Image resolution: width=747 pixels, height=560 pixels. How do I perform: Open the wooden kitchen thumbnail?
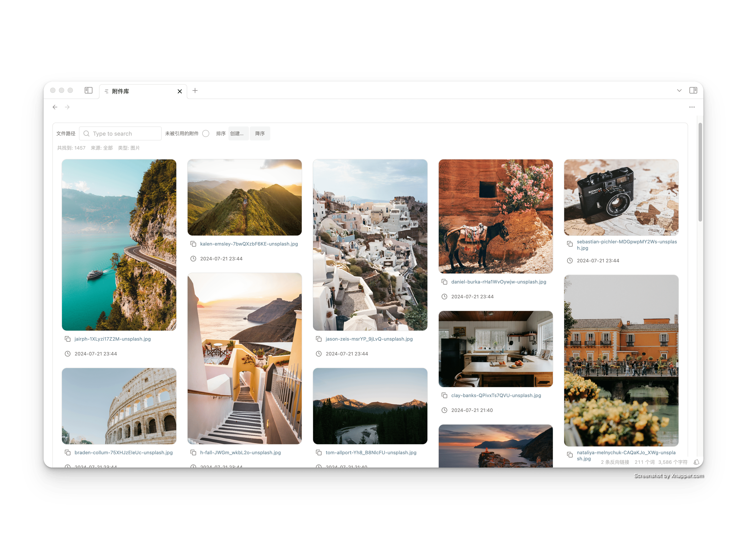click(x=496, y=349)
